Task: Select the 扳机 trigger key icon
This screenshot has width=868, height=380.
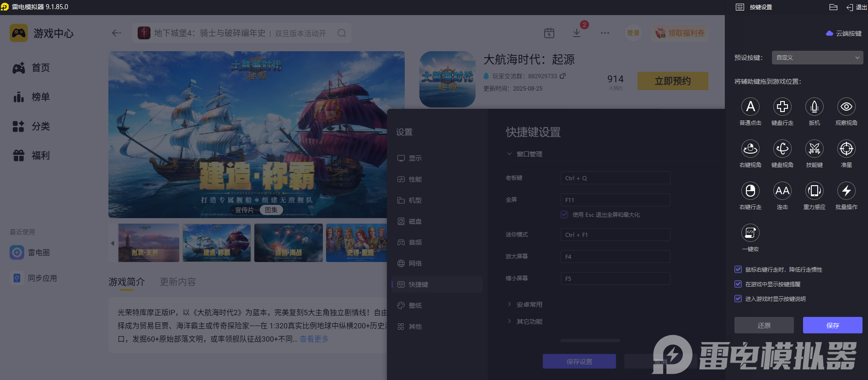Action: point(814,107)
